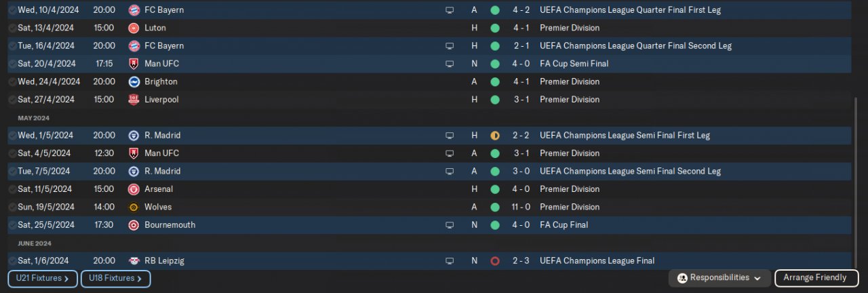This screenshot has height=293, width=868.
Task: Click the FC Bayern club badge on 10/4/2024
Action: [134, 10]
